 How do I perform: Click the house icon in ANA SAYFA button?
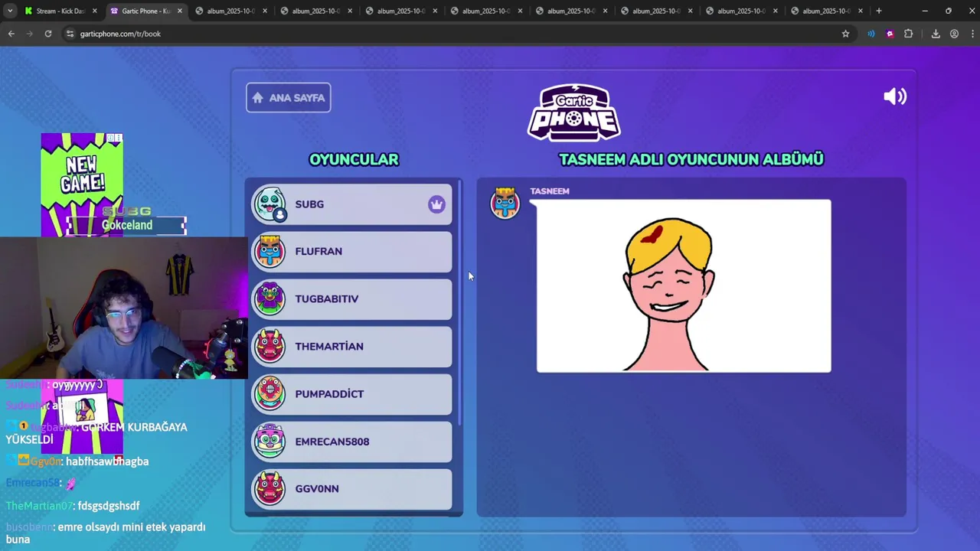[258, 98]
